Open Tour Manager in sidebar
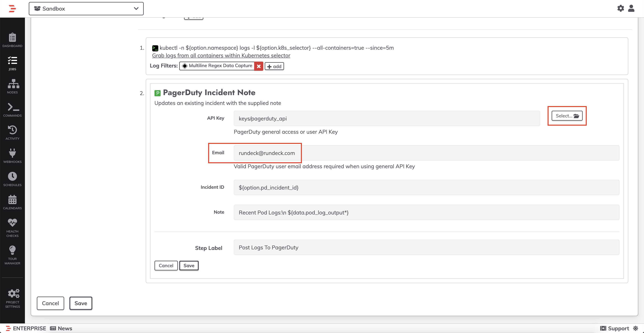Screen dimensions: 644x333 tap(12, 255)
